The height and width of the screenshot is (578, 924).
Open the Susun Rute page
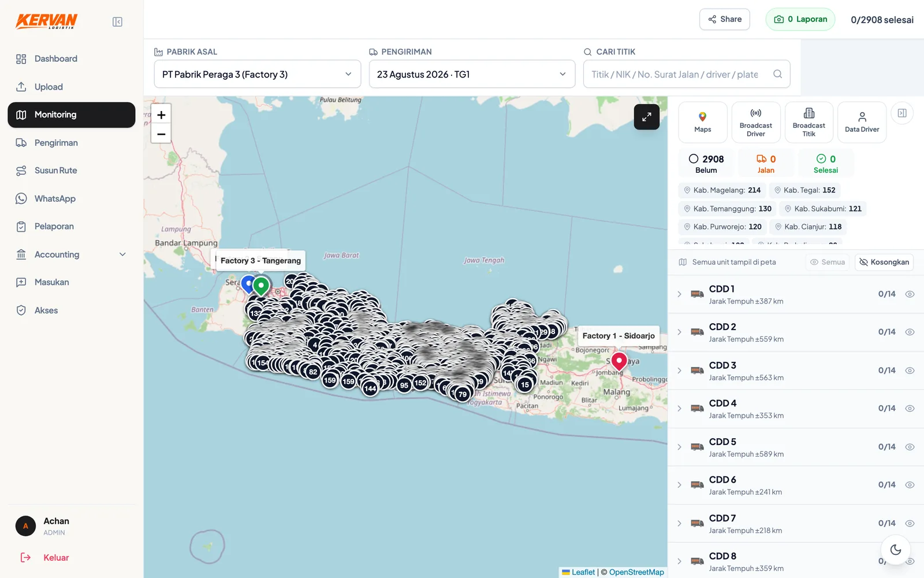[72, 171]
